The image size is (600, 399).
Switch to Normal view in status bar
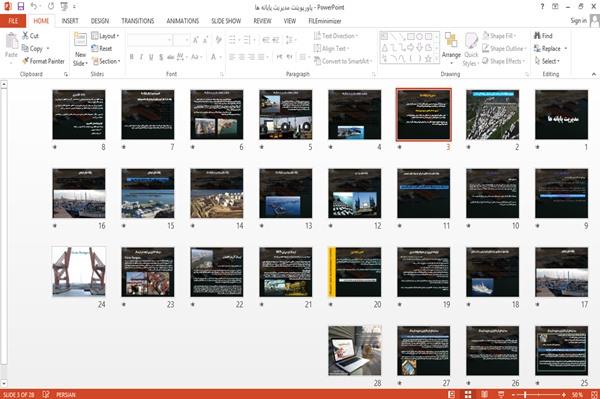tap(452, 394)
